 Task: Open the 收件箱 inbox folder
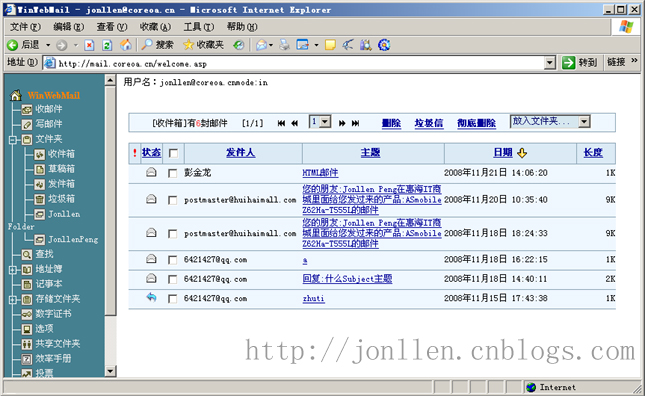point(61,154)
